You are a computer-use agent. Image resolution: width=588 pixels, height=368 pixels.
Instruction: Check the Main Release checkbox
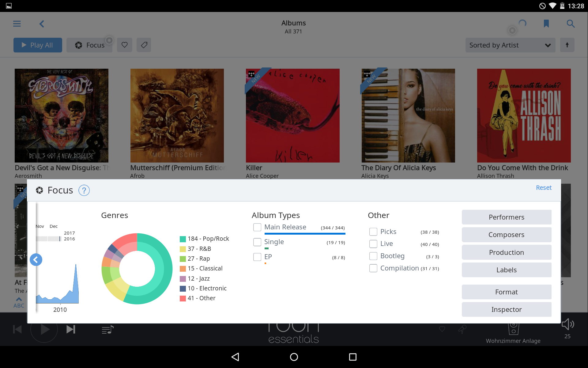pos(257,227)
